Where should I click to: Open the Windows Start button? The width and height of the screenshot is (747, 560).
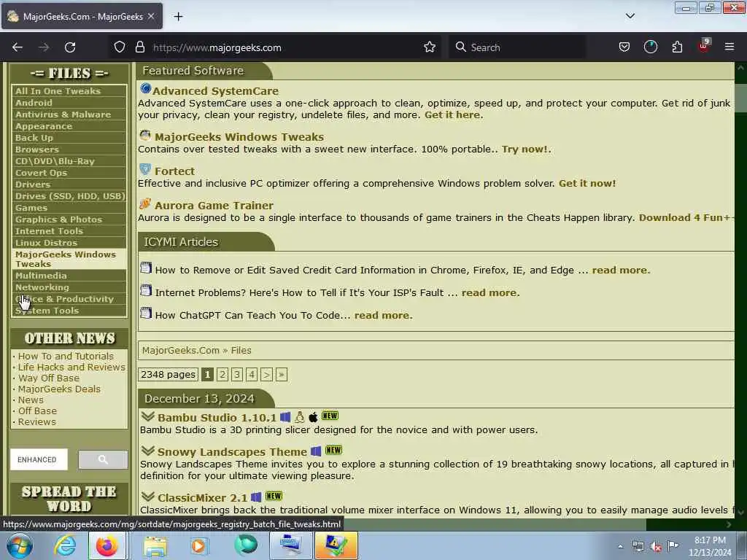pos(20,545)
